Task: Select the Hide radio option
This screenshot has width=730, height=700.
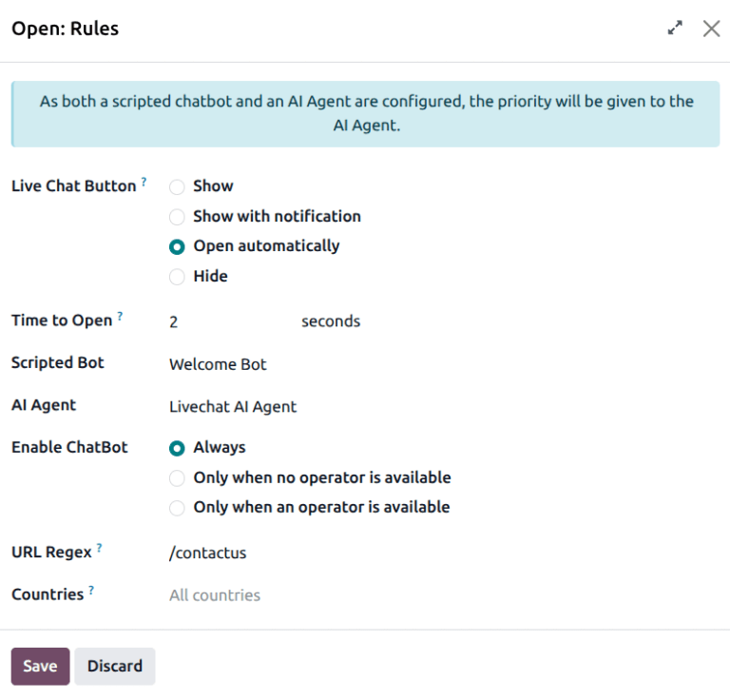Action: click(177, 277)
